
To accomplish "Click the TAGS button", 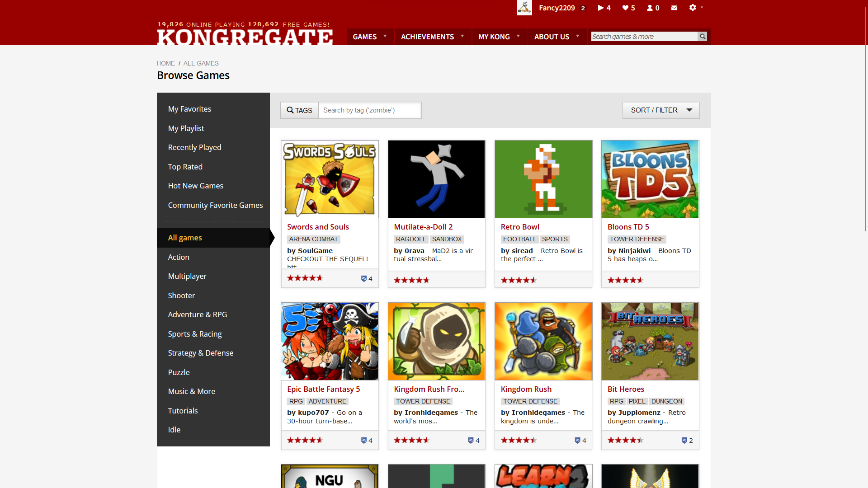I will point(299,110).
